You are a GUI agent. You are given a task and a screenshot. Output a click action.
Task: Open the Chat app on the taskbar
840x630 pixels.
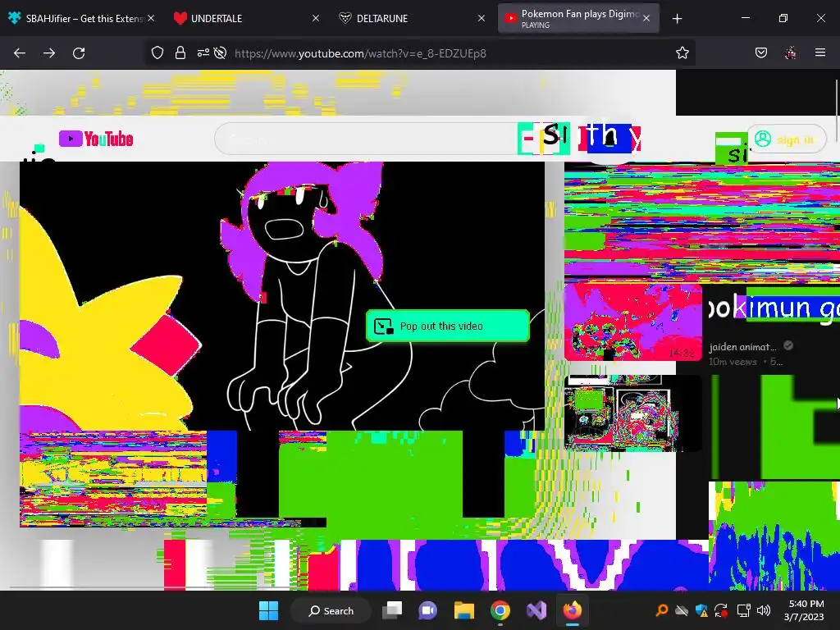pos(427,610)
